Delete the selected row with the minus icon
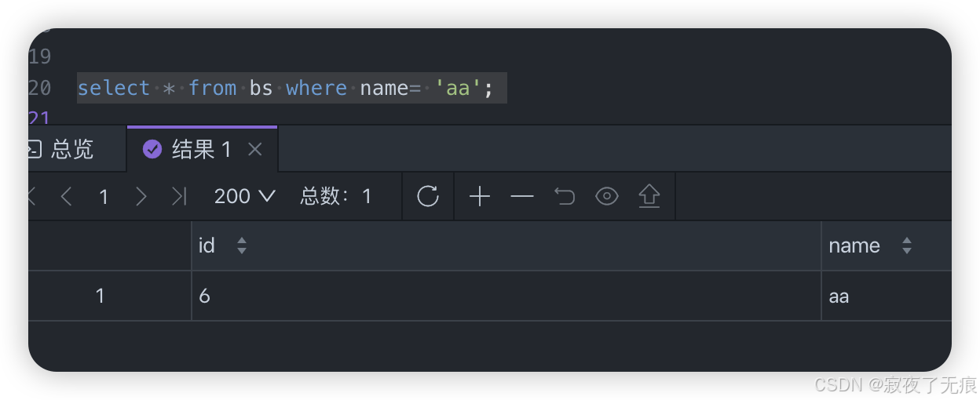The image size is (980, 400). (x=522, y=196)
